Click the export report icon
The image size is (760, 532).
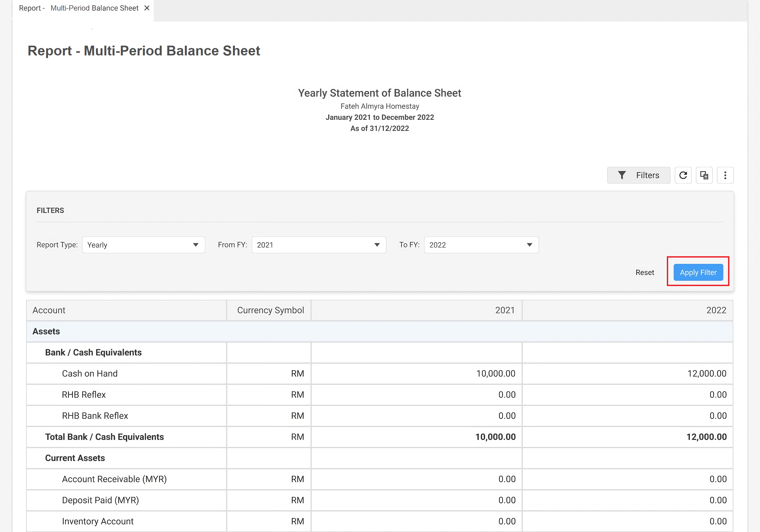coord(704,175)
